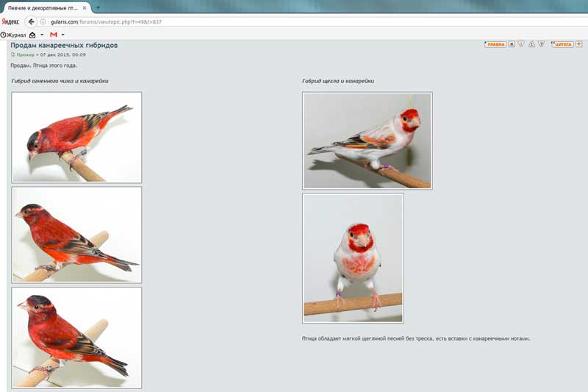Click the warning triangle post icon
This screenshot has height=392, width=588.
(x=531, y=44)
